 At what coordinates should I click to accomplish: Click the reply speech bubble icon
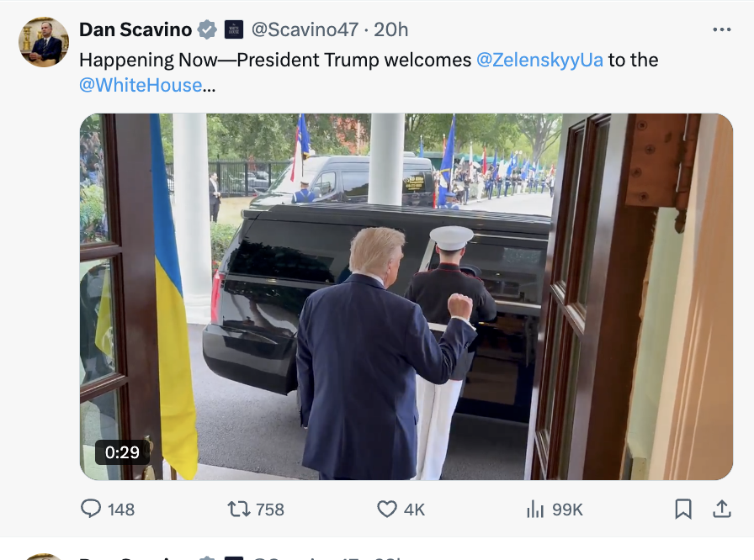[x=91, y=509]
